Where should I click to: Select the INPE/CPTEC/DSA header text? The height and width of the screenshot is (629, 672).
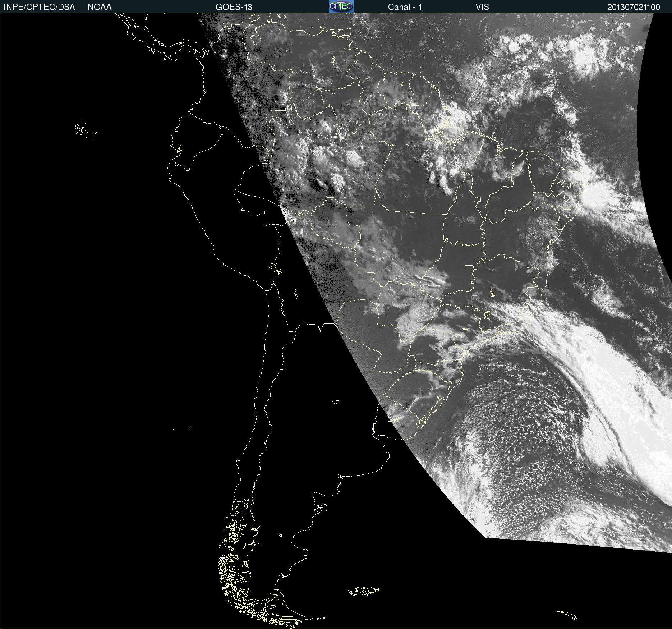pyautogui.click(x=39, y=7)
